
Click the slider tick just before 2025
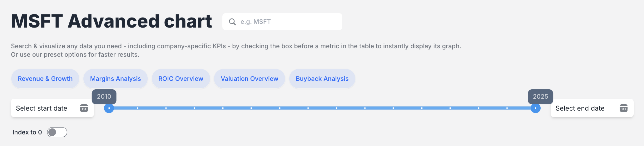507,108
